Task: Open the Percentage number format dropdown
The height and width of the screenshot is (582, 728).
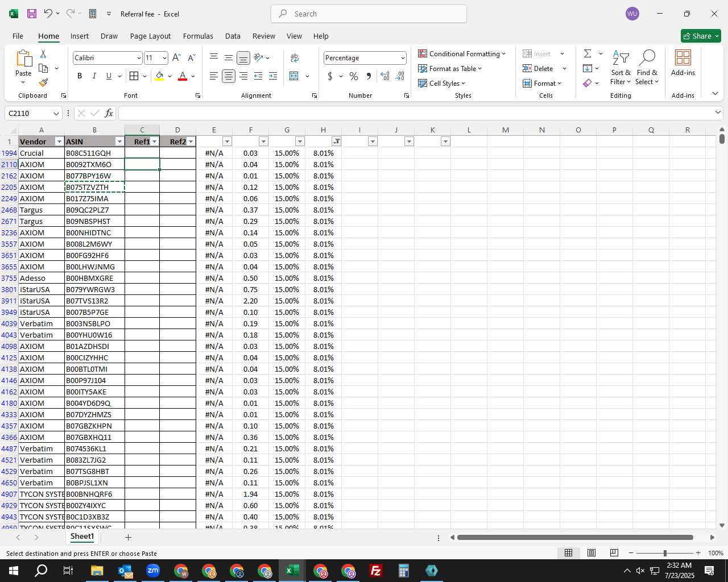Action: tap(403, 58)
